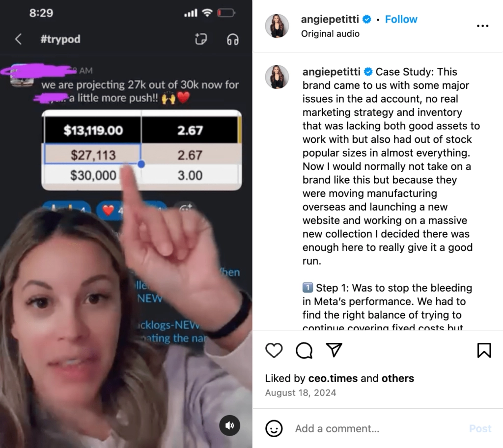The image size is (503, 448).
Task: Open the three-dot more options menu
Action: 482,26
